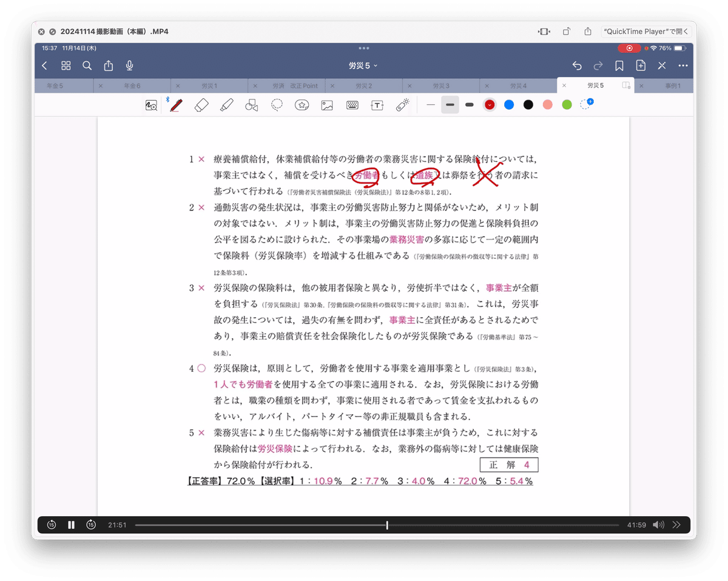Skip forward 15 seconds
Screen dimensions: 728x581
pos(90,525)
